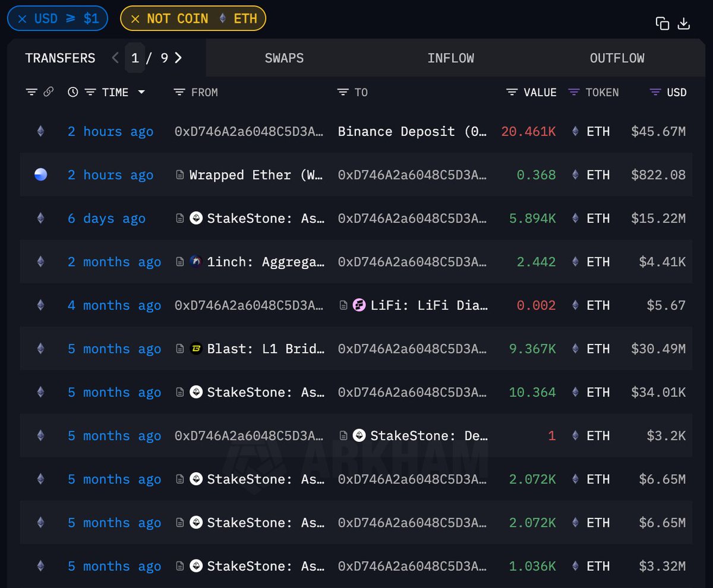This screenshot has height=588, width=713.
Task: Switch to the INFLOW tab
Action: pyautogui.click(x=450, y=58)
